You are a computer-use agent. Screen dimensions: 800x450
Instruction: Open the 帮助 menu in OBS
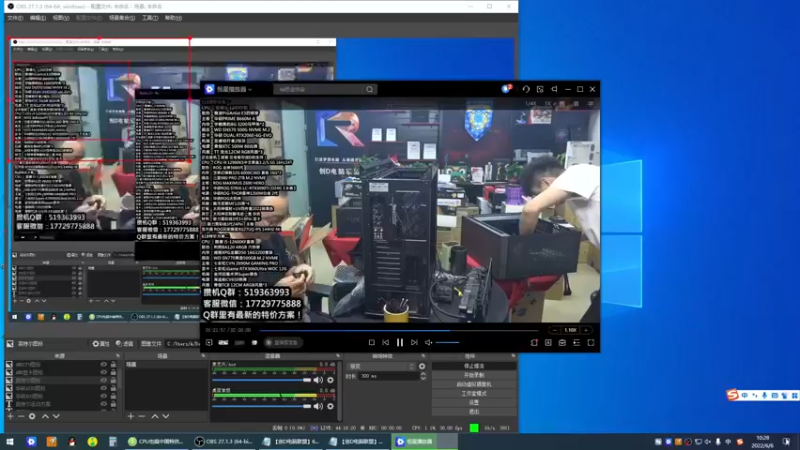click(x=173, y=18)
